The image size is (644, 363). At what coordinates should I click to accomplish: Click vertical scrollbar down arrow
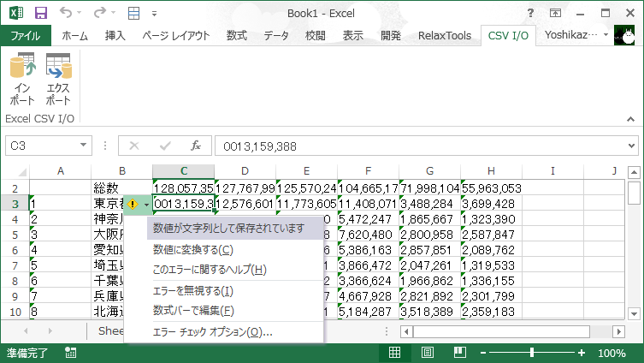[634, 313]
